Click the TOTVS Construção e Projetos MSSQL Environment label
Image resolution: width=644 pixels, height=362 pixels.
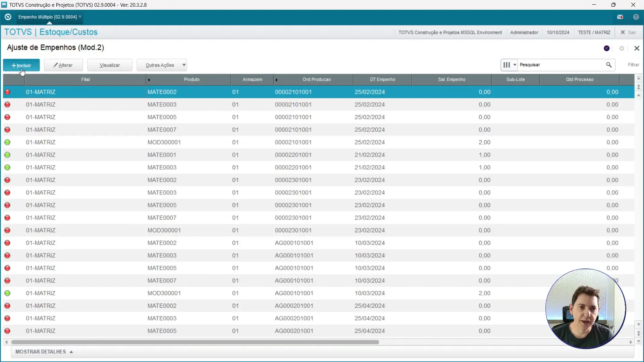click(x=450, y=33)
